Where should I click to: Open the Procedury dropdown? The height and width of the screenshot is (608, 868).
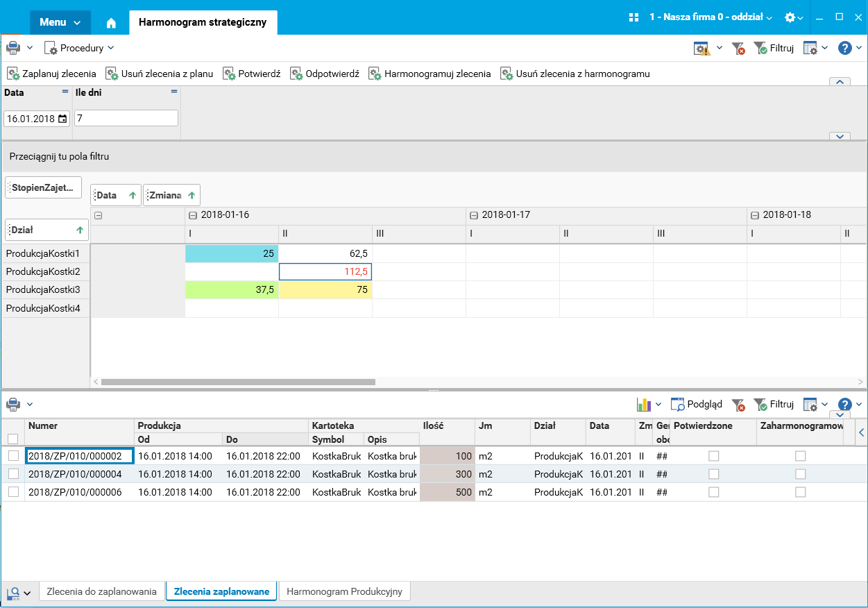tap(79, 48)
